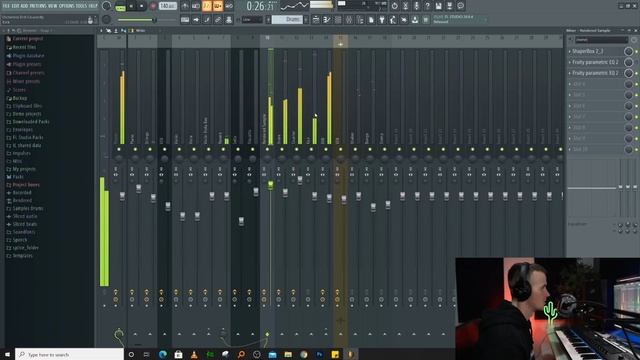Open the playlist view icon
The height and width of the screenshot is (360, 640).
[x=316, y=20]
